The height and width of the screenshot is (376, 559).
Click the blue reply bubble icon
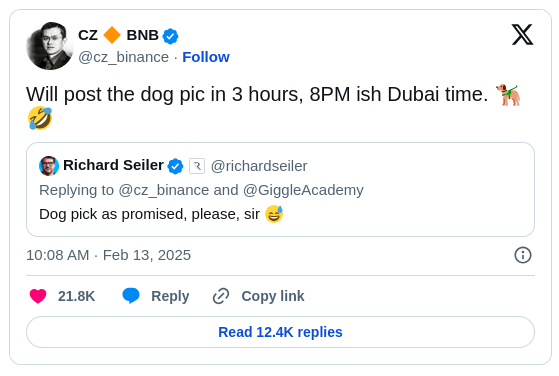(x=131, y=296)
